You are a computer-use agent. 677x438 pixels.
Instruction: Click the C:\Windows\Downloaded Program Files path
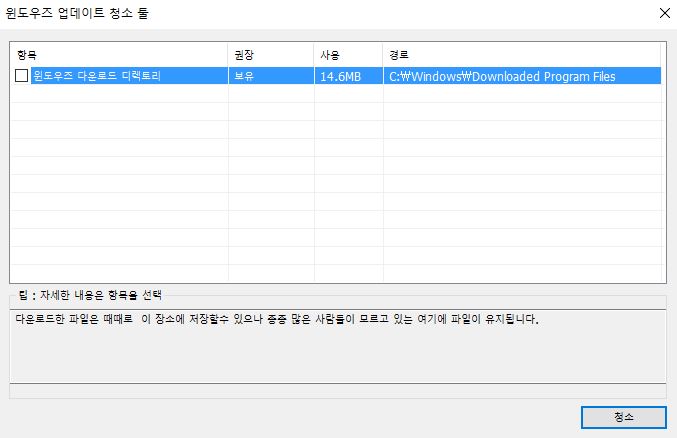(502, 76)
